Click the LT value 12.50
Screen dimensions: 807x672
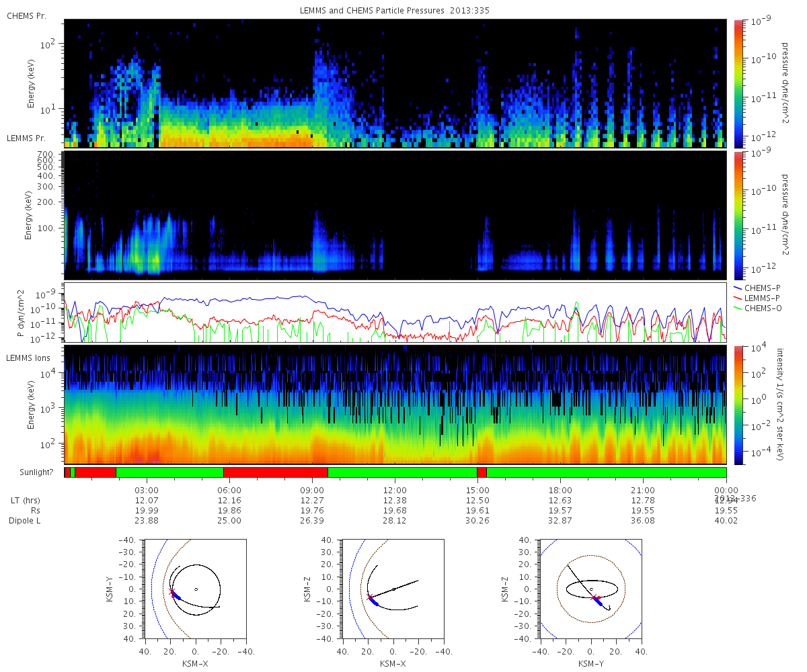(477, 501)
